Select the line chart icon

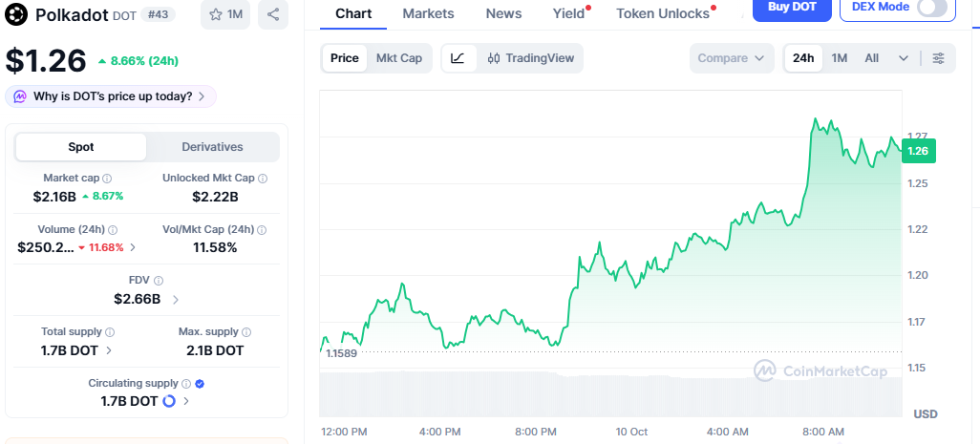coord(458,58)
